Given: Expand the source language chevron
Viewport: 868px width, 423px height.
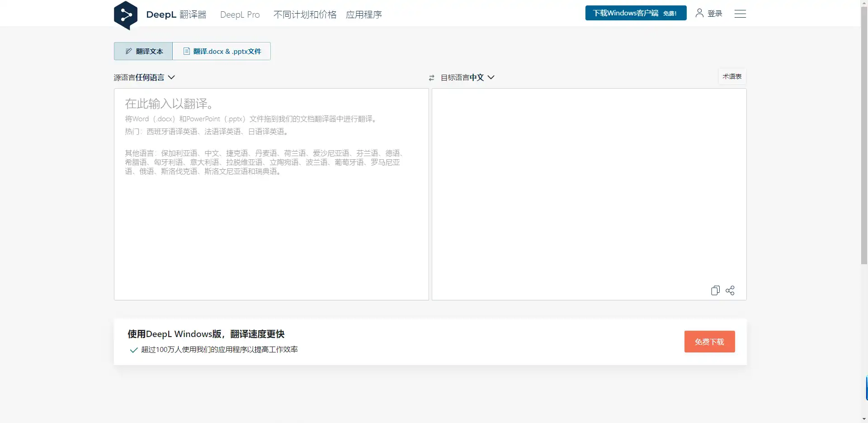Looking at the screenshot, I should (171, 77).
